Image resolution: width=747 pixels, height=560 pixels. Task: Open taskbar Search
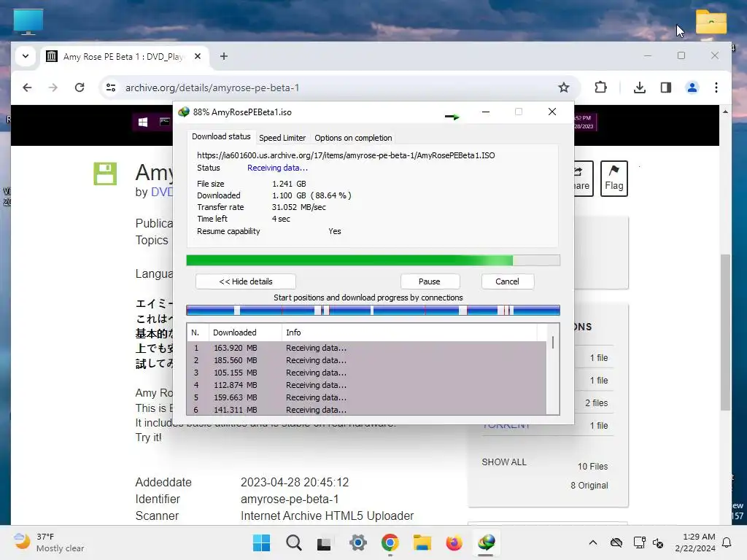click(294, 542)
